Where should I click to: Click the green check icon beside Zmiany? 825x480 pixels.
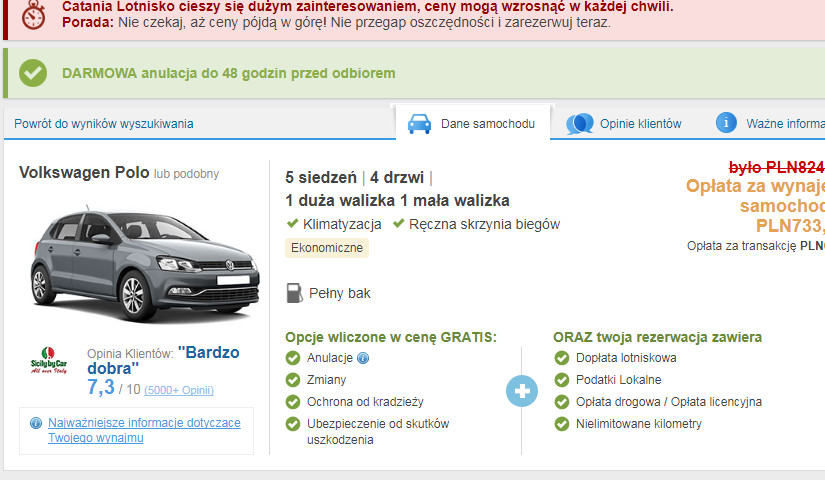[x=293, y=379]
